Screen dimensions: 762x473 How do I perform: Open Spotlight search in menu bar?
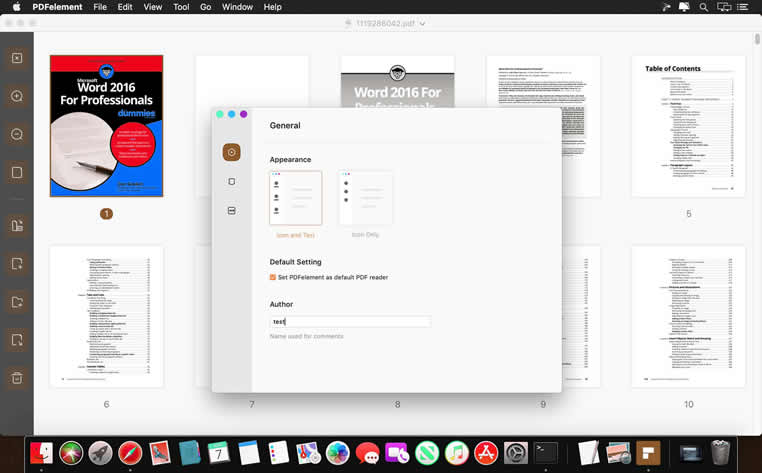tap(703, 7)
